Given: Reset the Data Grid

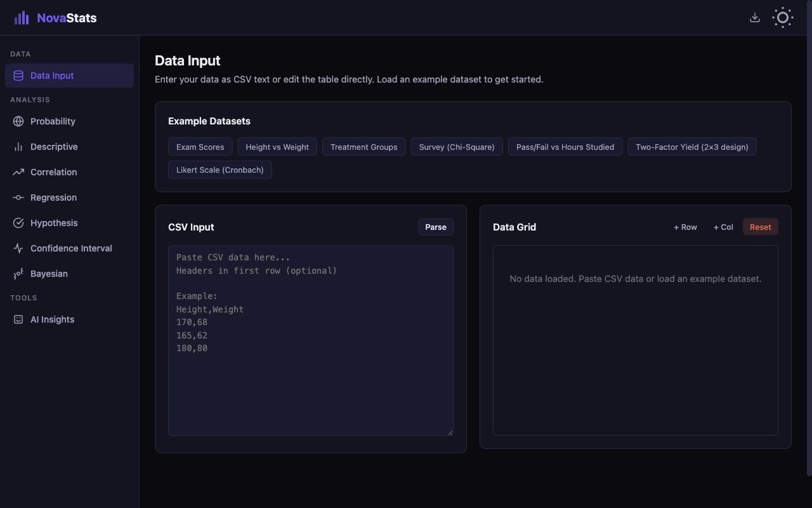Looking at the screenshot, I should tap(761, 227).
